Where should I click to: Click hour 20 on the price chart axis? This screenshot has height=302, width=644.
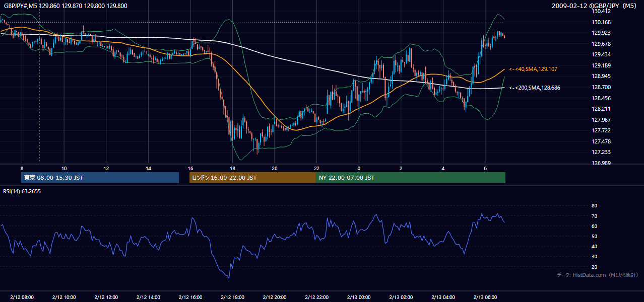tap(274, 168)
